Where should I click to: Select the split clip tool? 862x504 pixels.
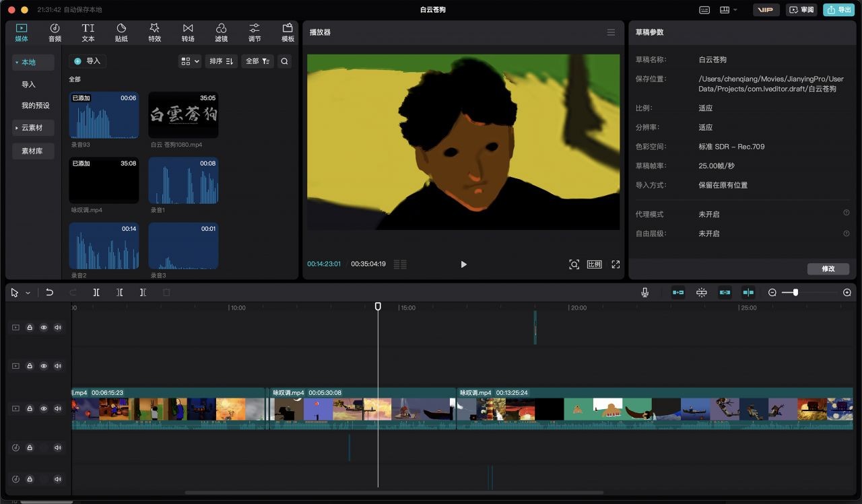[96, 293]
